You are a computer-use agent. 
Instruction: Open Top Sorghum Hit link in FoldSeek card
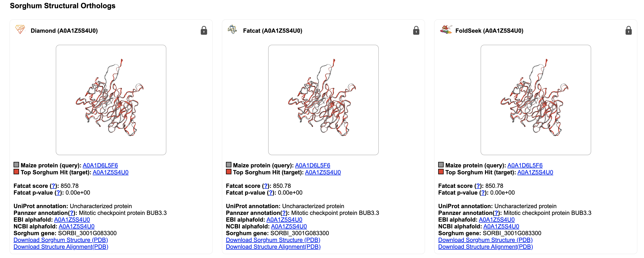535,172
